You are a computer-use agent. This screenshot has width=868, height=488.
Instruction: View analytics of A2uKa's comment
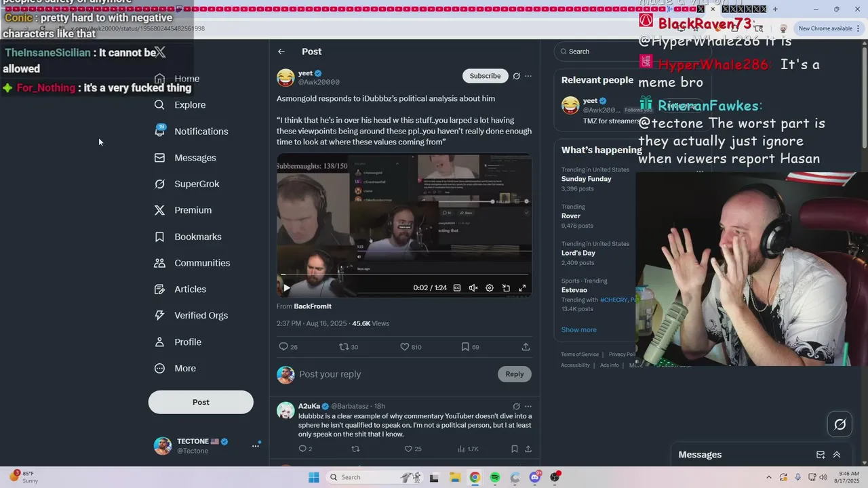[468, 449]
